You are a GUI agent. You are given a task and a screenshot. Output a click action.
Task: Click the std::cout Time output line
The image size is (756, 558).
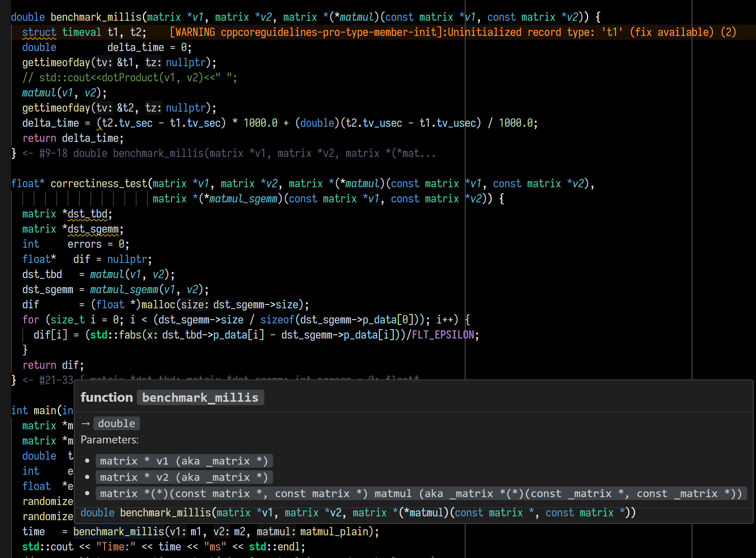[151, 546]
